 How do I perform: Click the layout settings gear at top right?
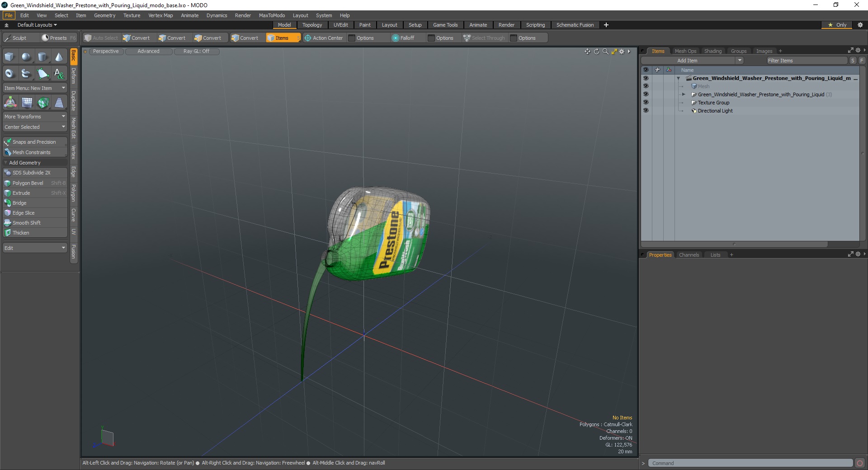[x=860, y=25]
